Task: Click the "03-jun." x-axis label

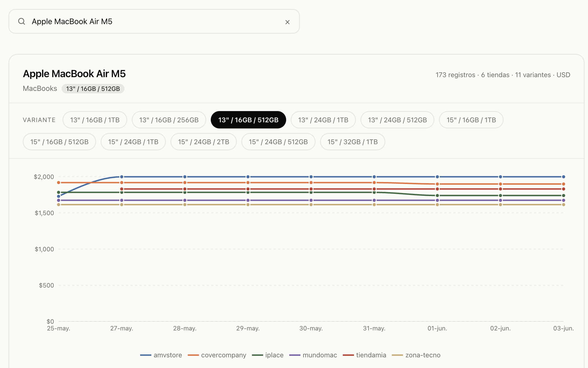Action: click(564, 328)
